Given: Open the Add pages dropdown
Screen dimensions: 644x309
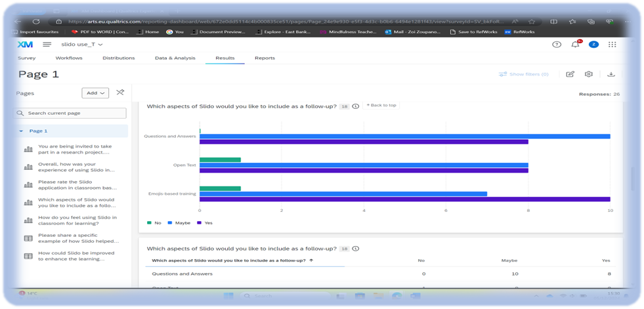Looking at the screenshot, I should 95,93.
